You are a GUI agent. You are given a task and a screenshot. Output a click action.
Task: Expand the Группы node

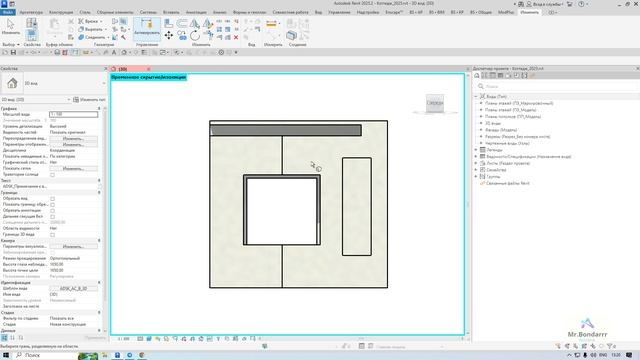click(476, 177)
